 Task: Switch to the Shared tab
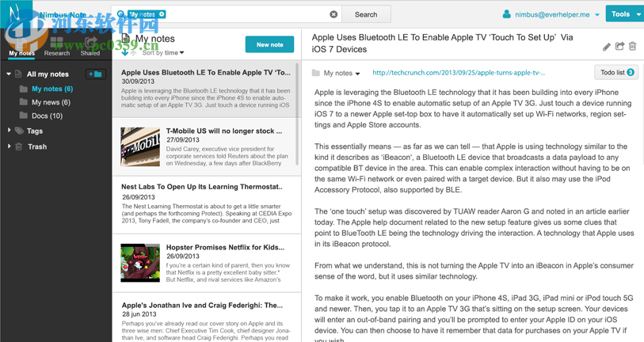[90, 47]
